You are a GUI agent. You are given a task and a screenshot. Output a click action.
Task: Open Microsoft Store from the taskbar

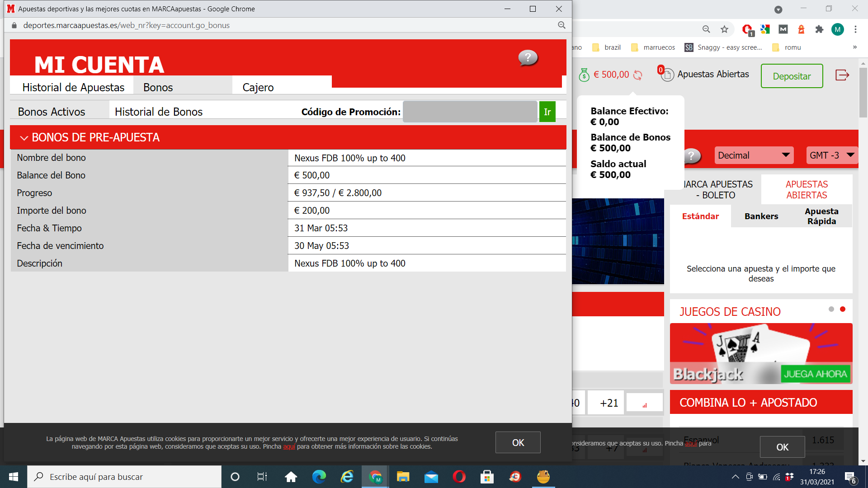point(487,477)
